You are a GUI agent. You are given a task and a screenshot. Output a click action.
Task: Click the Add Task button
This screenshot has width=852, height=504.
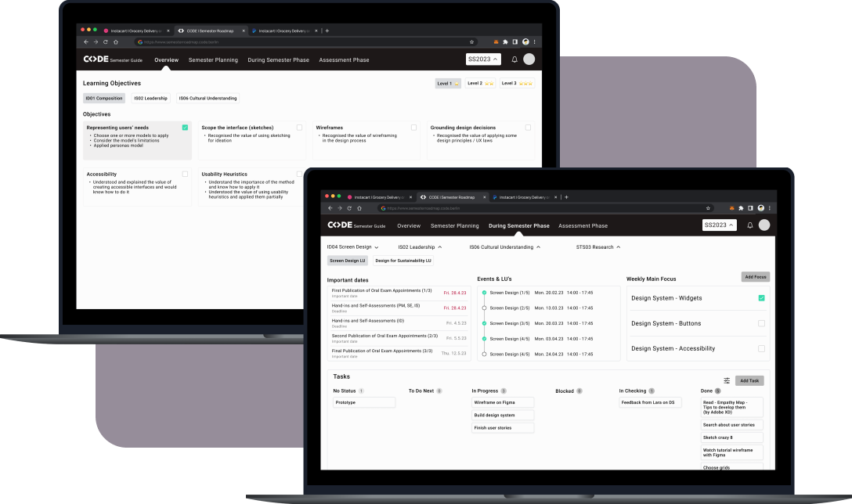pos(751,380)
